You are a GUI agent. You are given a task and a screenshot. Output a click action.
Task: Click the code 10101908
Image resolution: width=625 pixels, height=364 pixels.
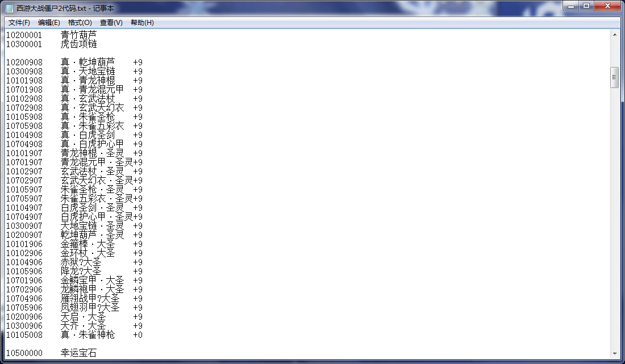coord(24,81)
